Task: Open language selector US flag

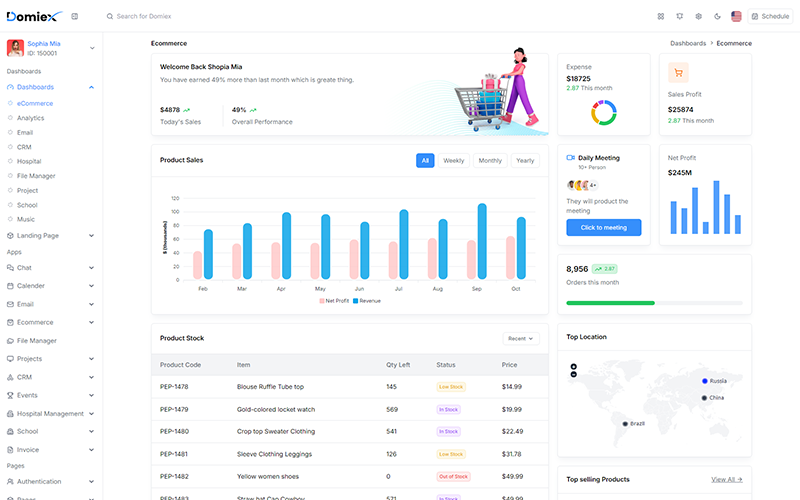Action: tap(736, 16)
